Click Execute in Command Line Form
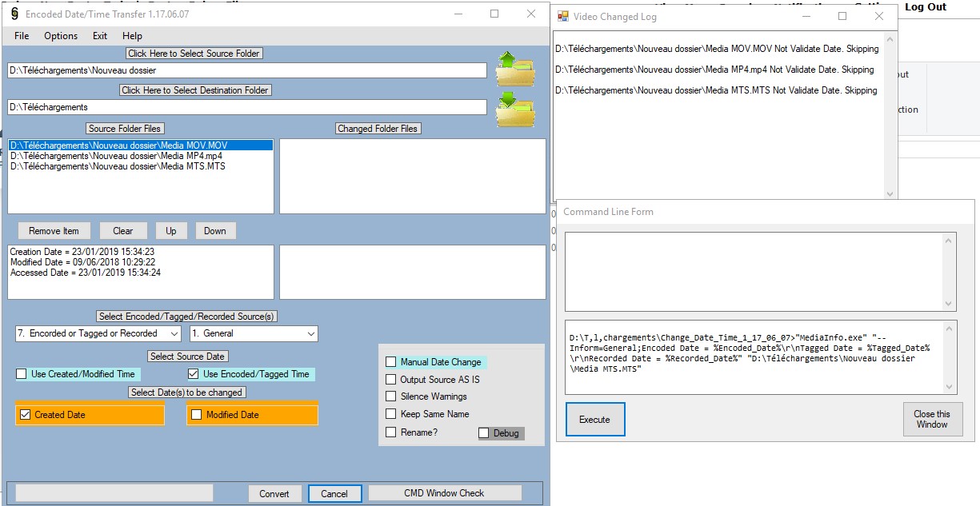This screenshot has width=980, height=506. [594, 420]
